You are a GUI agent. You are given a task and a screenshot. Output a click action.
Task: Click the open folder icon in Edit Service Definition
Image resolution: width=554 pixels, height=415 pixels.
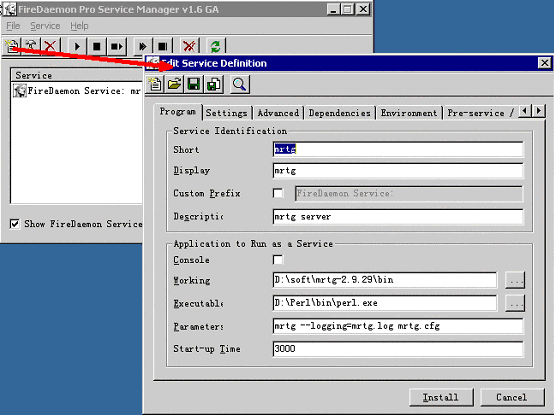pos(174,84)
